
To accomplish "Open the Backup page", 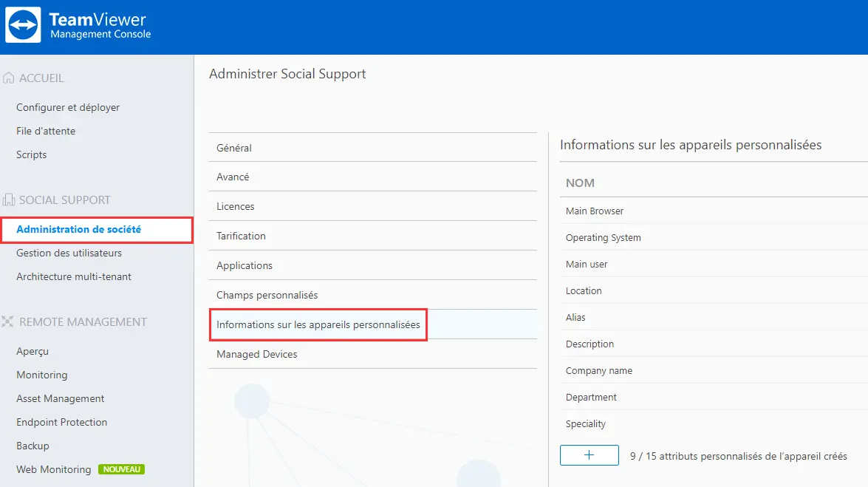I will pos(33,446).
